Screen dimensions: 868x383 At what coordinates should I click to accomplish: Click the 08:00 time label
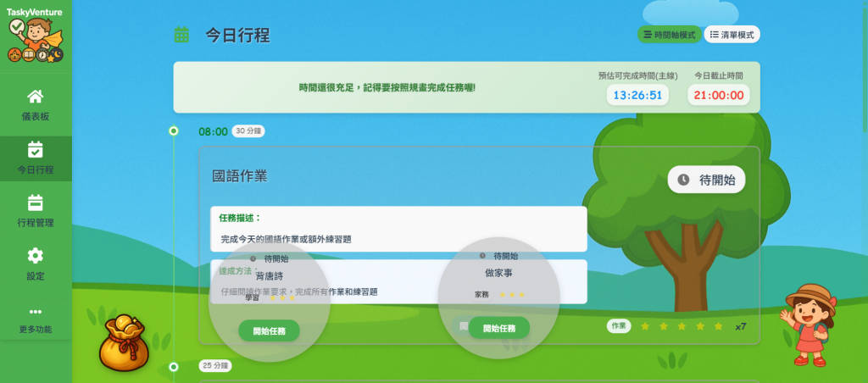213,131
